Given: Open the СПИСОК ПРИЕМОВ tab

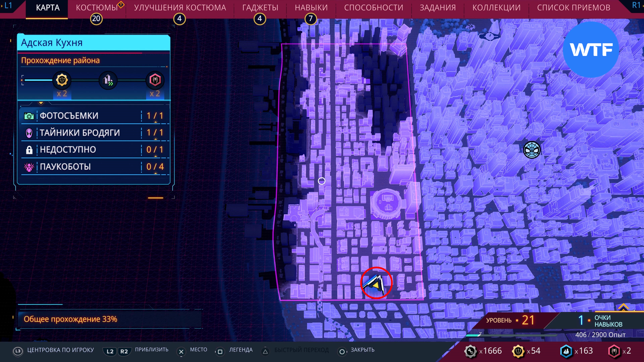Looking at the screenshot, I should tap(574, 8).
